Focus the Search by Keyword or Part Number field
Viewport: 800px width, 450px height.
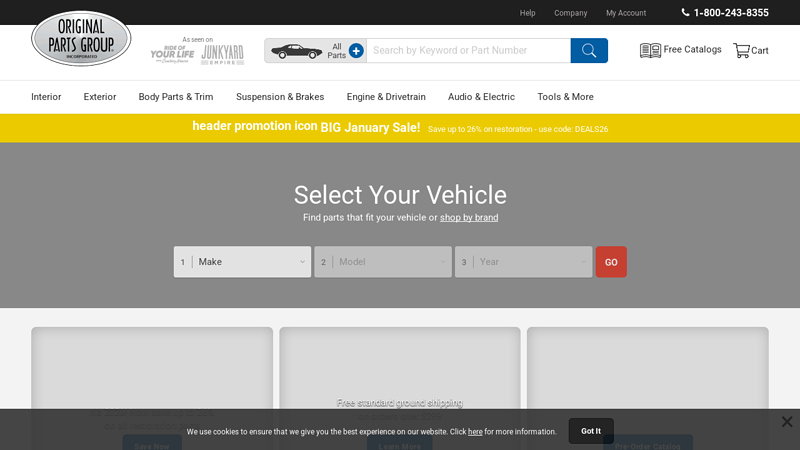click(468, 51)
